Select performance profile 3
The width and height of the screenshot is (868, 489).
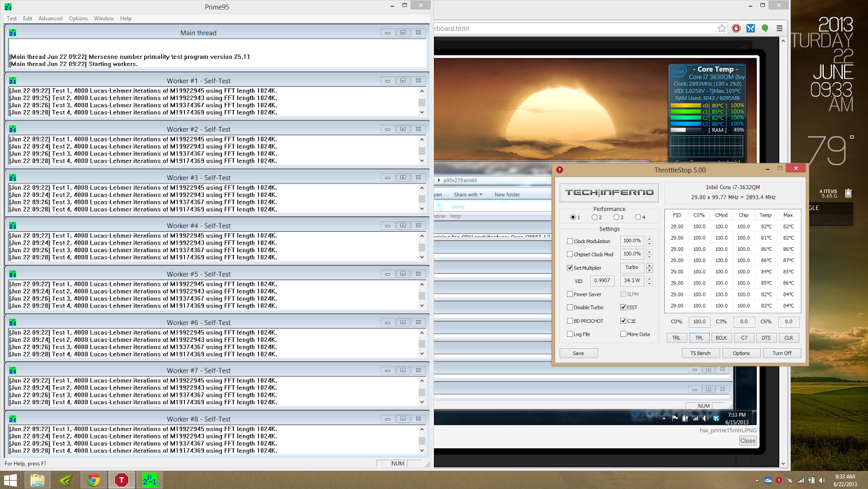click(617, 217)
